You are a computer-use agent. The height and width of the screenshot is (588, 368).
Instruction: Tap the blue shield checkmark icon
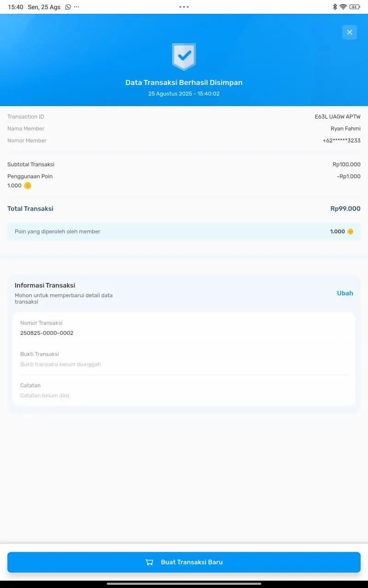(184, 57)
